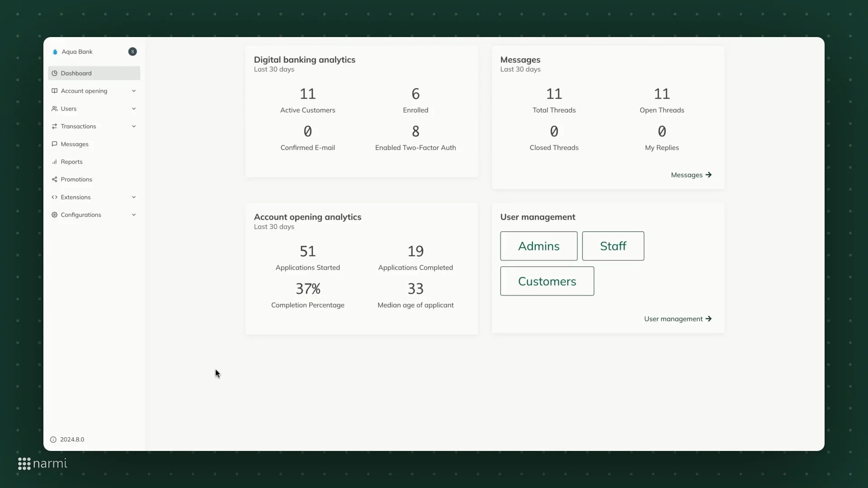Click the Users people icon
The height and width of the screenshot is (488, 868).
(x=54, y=109)
